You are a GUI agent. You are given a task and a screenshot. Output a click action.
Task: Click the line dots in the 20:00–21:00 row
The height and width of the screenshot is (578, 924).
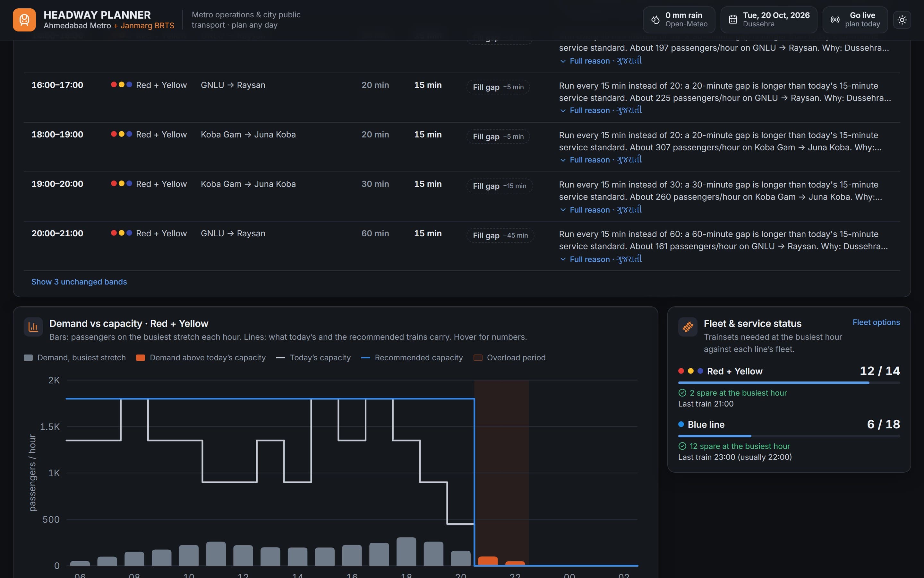tap(121, 233)
